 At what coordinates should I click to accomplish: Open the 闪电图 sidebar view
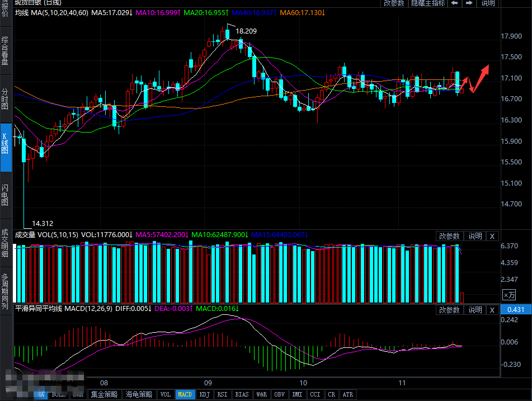click(x=6, y=195)
